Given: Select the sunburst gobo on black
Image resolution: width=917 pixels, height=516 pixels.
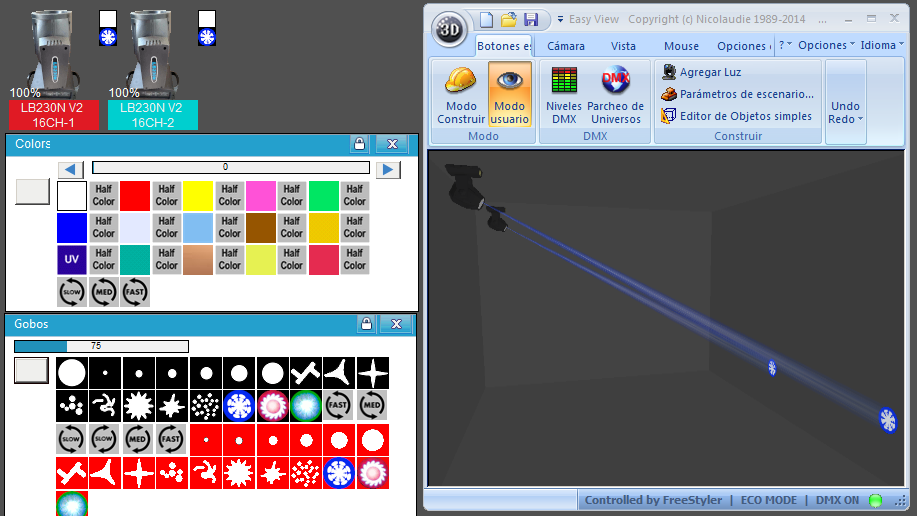Looking at the screenshot, I should [x=139, y=405].
